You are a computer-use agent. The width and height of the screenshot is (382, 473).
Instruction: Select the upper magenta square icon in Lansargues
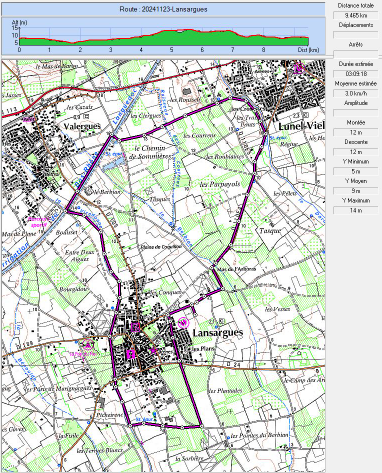pos(135,327)
